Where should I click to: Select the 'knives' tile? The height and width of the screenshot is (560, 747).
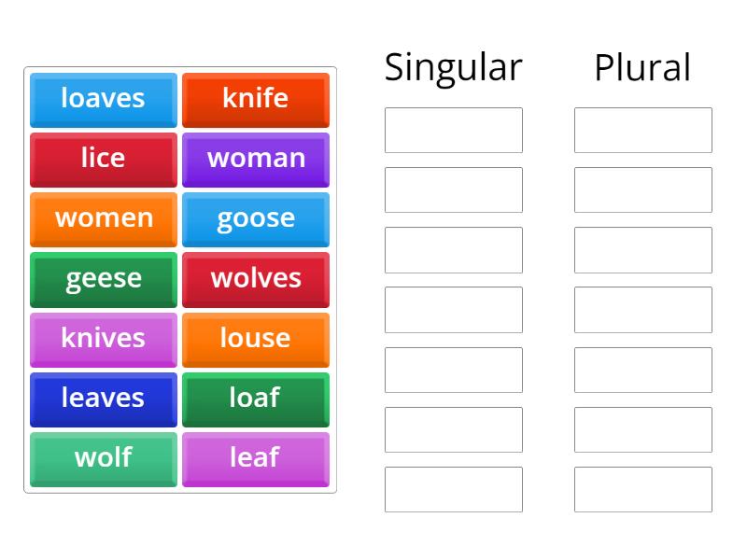coord(103,339)
